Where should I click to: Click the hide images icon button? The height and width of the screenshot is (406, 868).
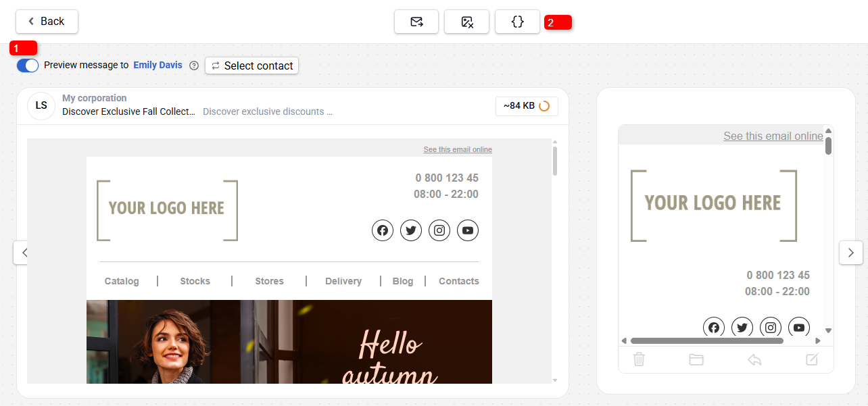[x=466, y=22]
